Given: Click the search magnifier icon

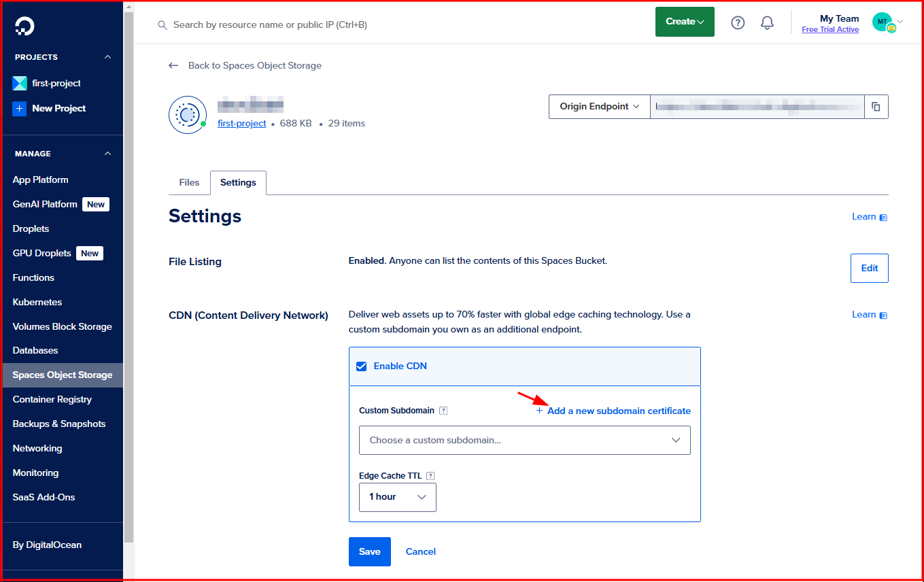Looking at the screenshot, I should pyautogui.click(x=162, y=24).
